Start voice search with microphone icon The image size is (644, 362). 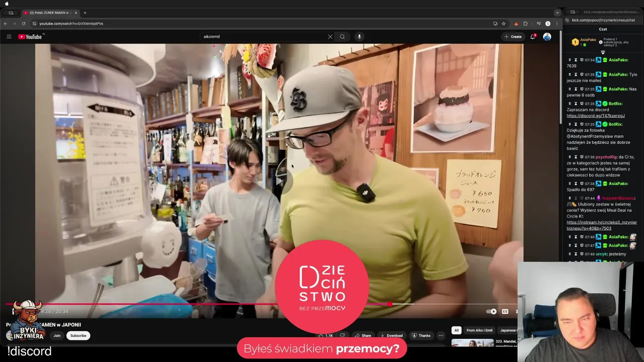359,37
